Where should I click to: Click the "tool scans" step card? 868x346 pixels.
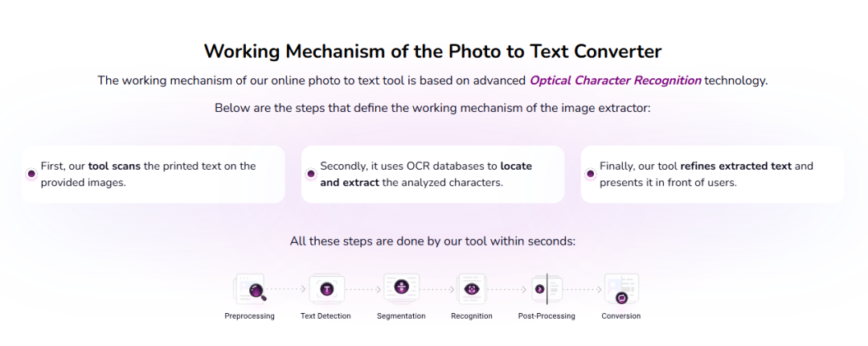click(154, 174)
